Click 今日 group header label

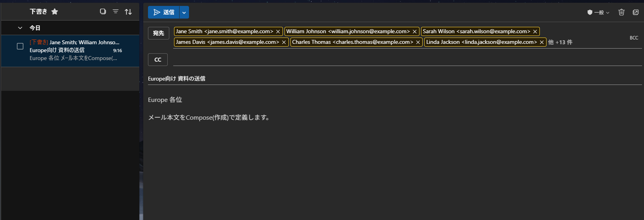click(x=35, y=28)
